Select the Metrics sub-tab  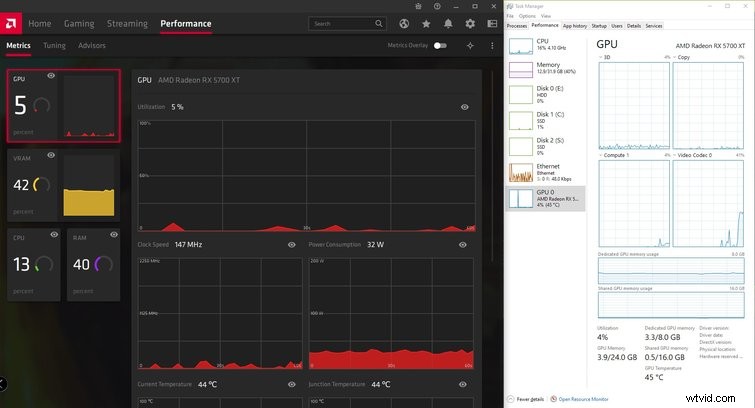tap(18, 45)
